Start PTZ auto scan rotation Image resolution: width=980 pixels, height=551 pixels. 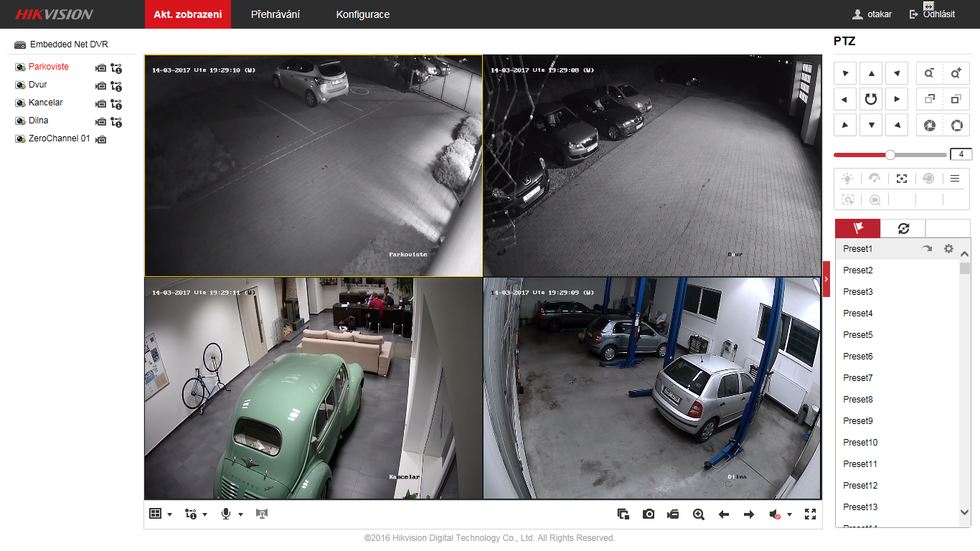pyautogui.click(x=871, y=99)
